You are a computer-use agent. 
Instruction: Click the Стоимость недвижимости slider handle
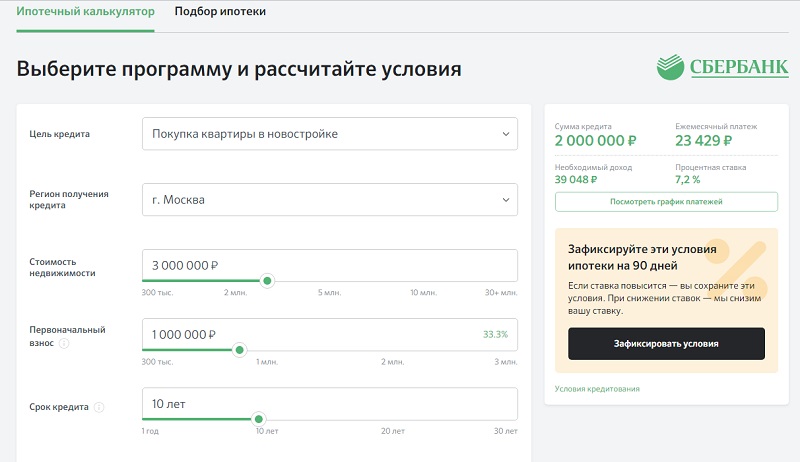[x=267, y=281]
